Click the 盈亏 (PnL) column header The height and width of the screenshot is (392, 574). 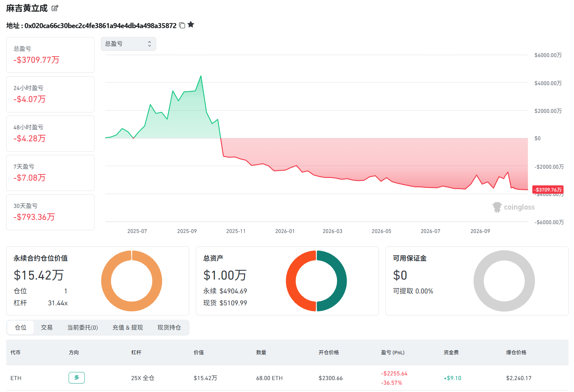pos(393,352)
